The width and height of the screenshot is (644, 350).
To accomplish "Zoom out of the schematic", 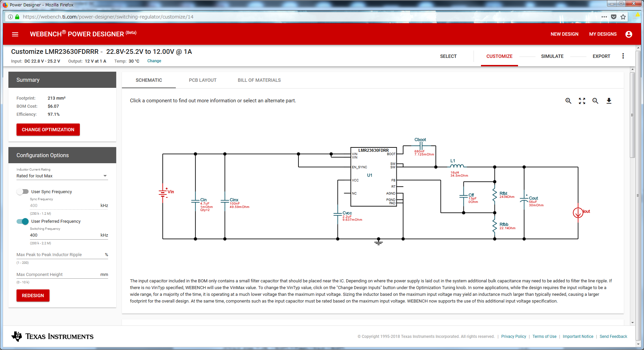I will click(x=595, y=101).
